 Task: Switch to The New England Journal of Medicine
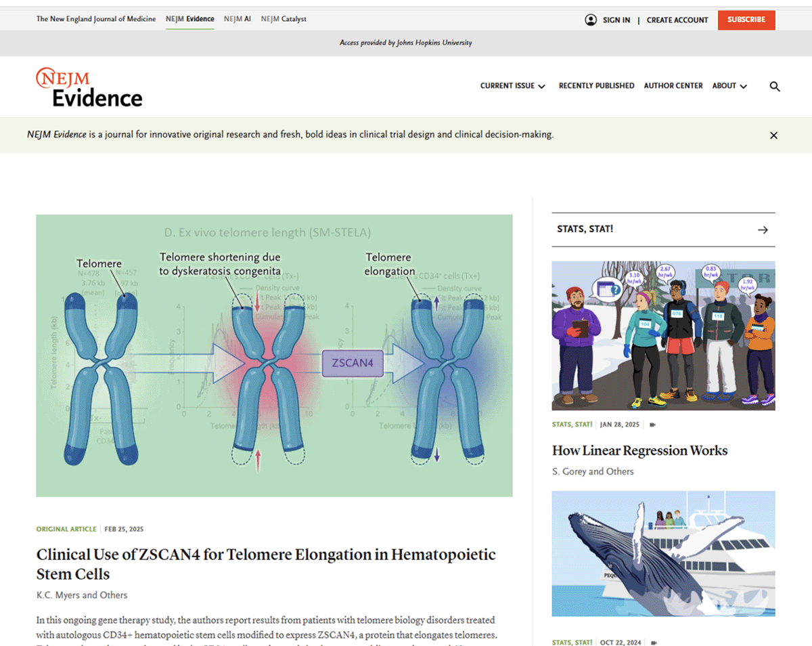pyautogui.click(x=96, y=19)
